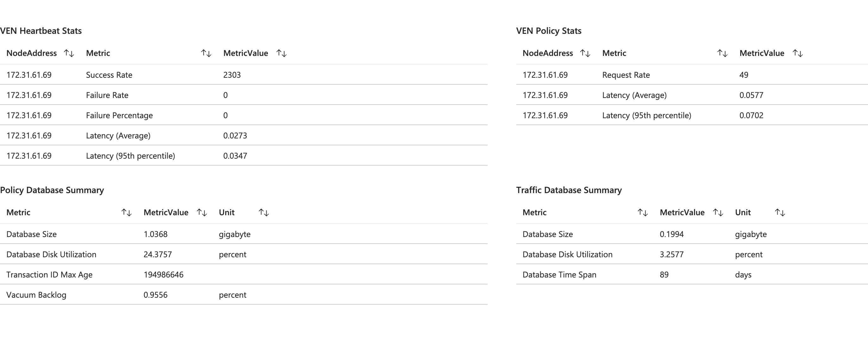Click percent unit in Vacuum Backlog row
868x347 pixels.
tap(232, 295)
